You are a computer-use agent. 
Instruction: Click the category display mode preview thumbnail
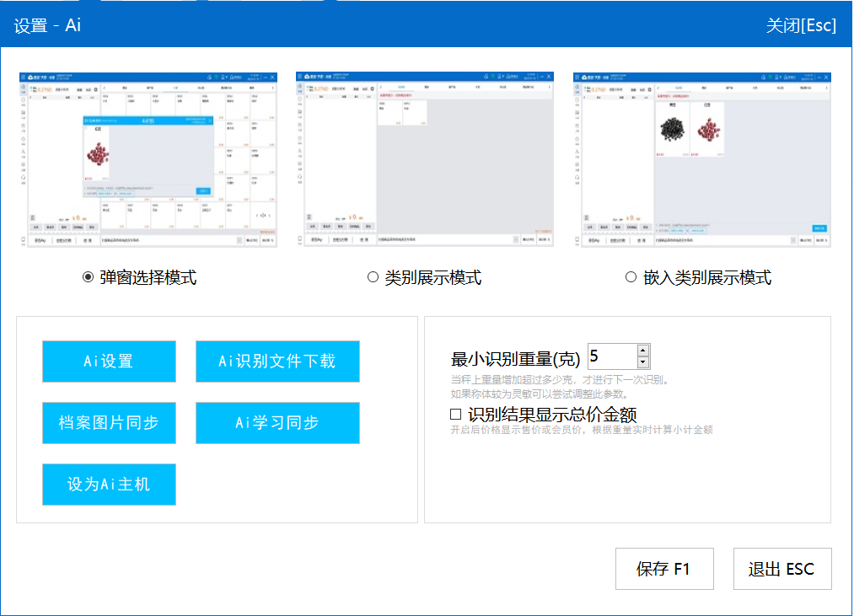pyautogui.click(x=424, y=160)
